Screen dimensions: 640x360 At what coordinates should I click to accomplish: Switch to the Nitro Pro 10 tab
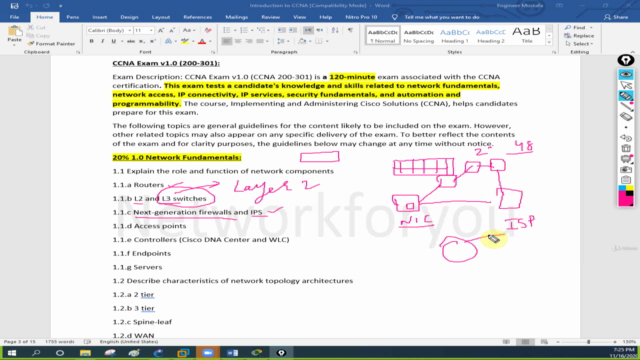(361, 17)
